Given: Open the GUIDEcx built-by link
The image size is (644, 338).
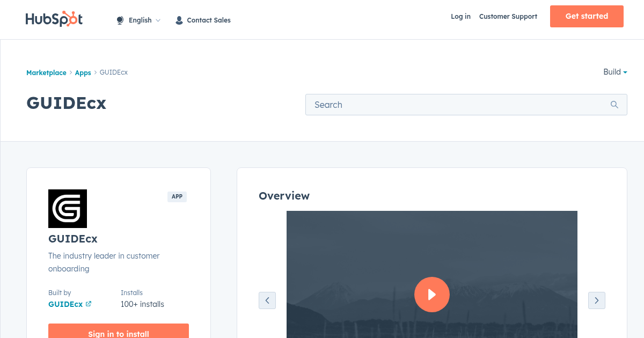Looking at the screenshot, I should tap(65, 304).
